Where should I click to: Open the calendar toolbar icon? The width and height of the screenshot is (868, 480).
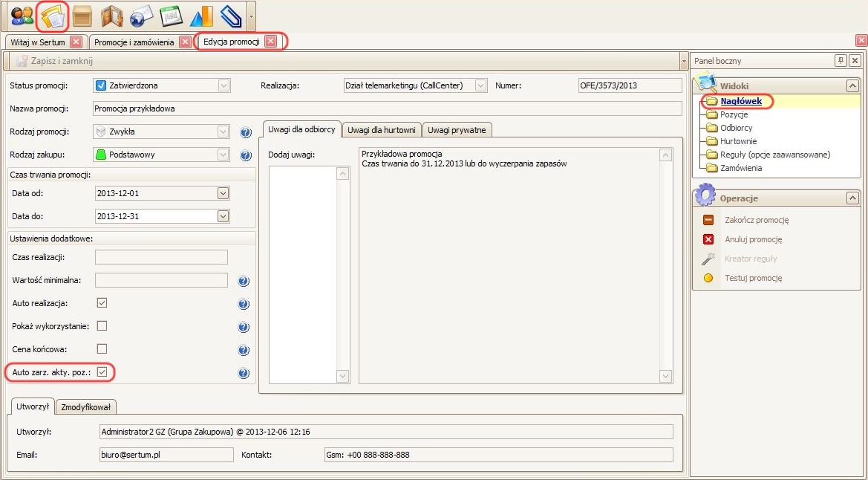(172, 16)
